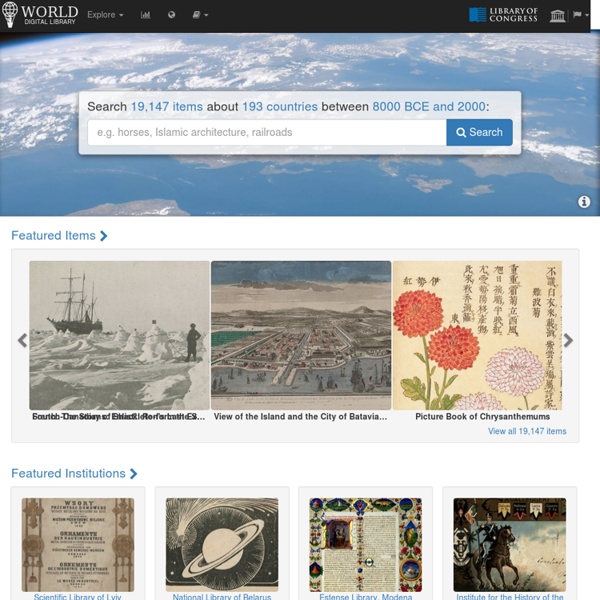Open the flag language dropdown
The image size is (600, 600).
point(580,15)
